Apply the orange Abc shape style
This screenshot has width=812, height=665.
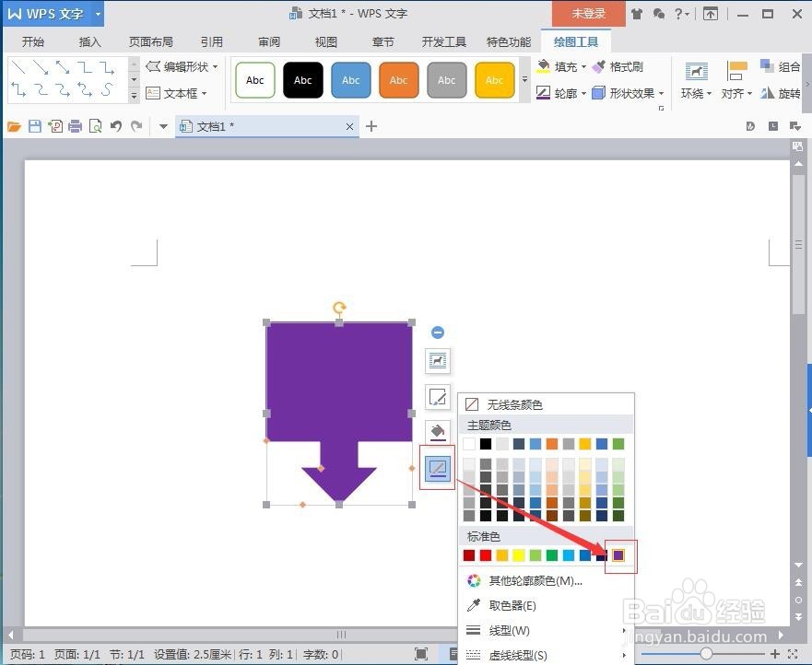pyautogui.click(x=398, y=80)
